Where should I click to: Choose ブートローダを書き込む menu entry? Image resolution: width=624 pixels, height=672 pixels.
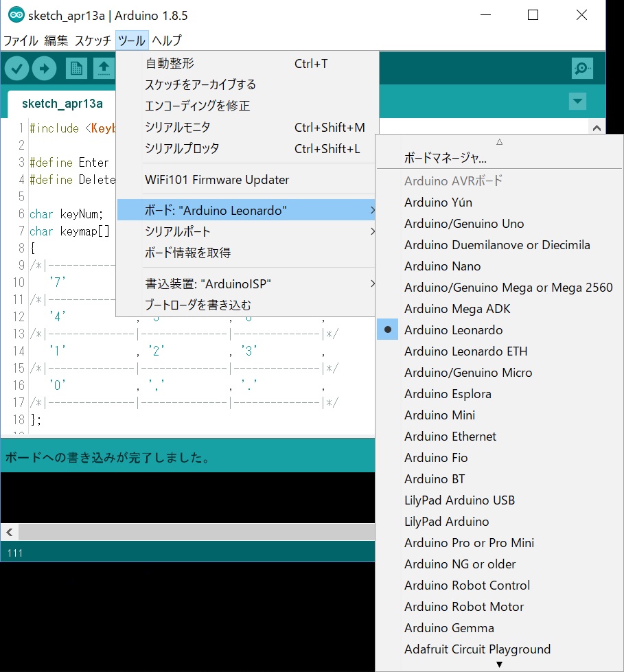click(246, 305)
